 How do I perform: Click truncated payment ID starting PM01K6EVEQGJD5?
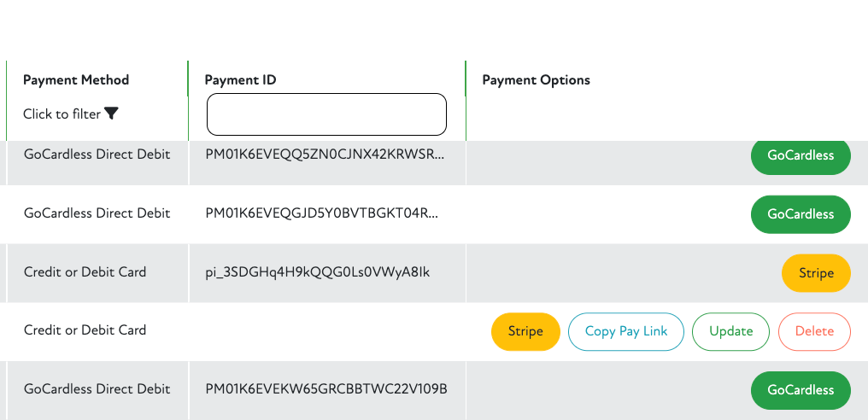[322, 213]
